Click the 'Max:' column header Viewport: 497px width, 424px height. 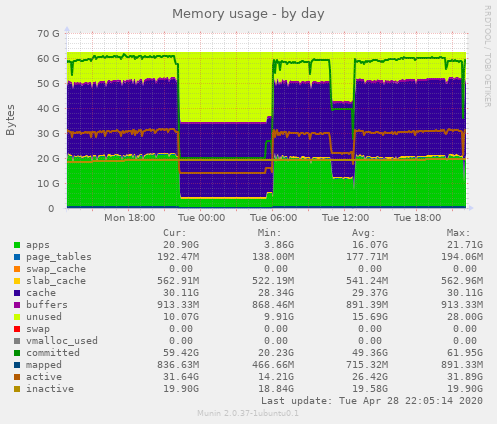click(x=459, y=233)
